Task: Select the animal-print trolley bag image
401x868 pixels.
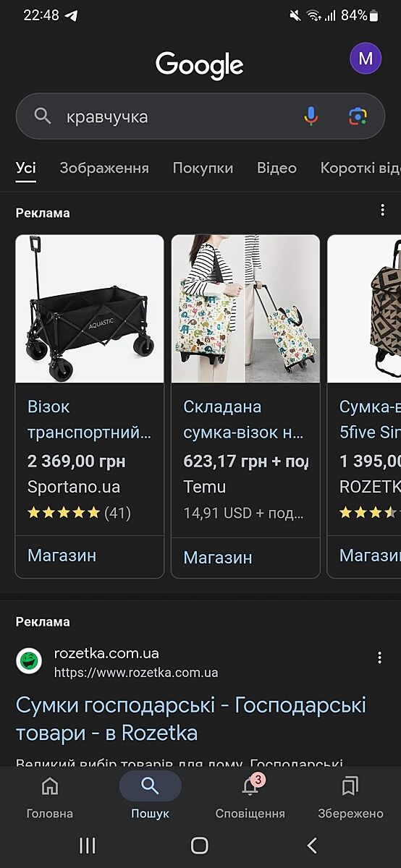Action: [x=245, y=309]
